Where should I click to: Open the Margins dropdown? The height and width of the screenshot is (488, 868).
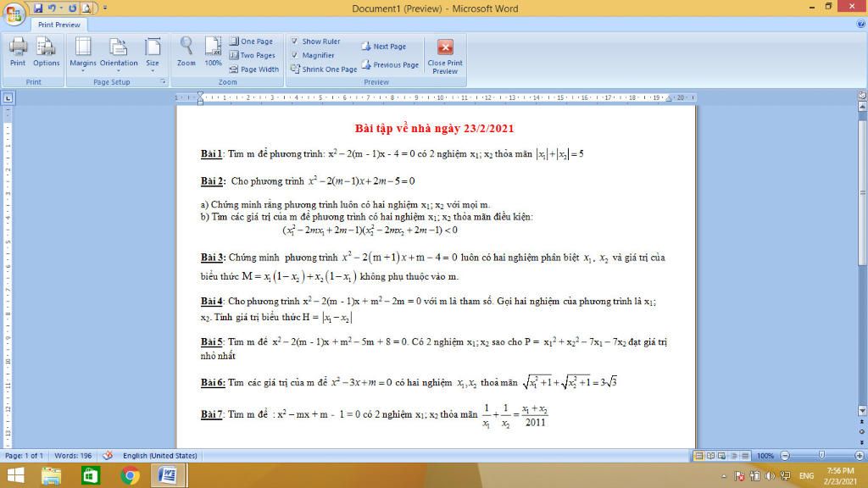pos(82,54)
